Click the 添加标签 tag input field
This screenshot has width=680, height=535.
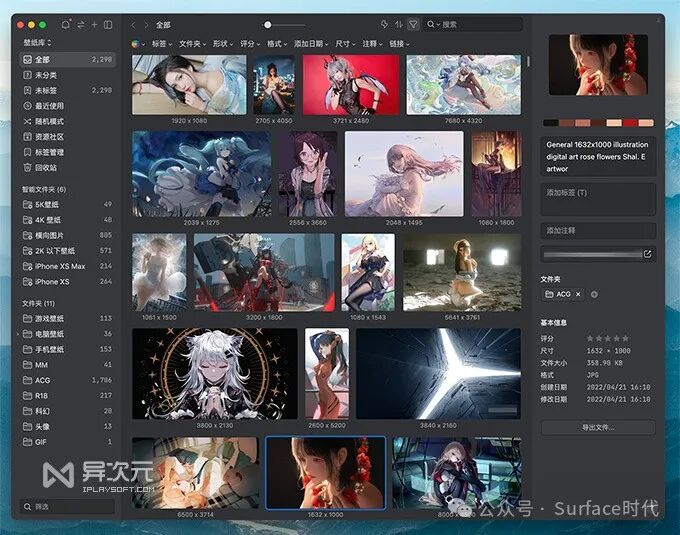coord(598,199)
